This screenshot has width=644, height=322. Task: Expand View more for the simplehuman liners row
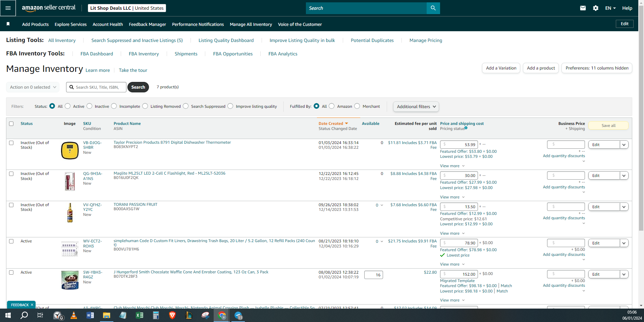tap(452, 264)
